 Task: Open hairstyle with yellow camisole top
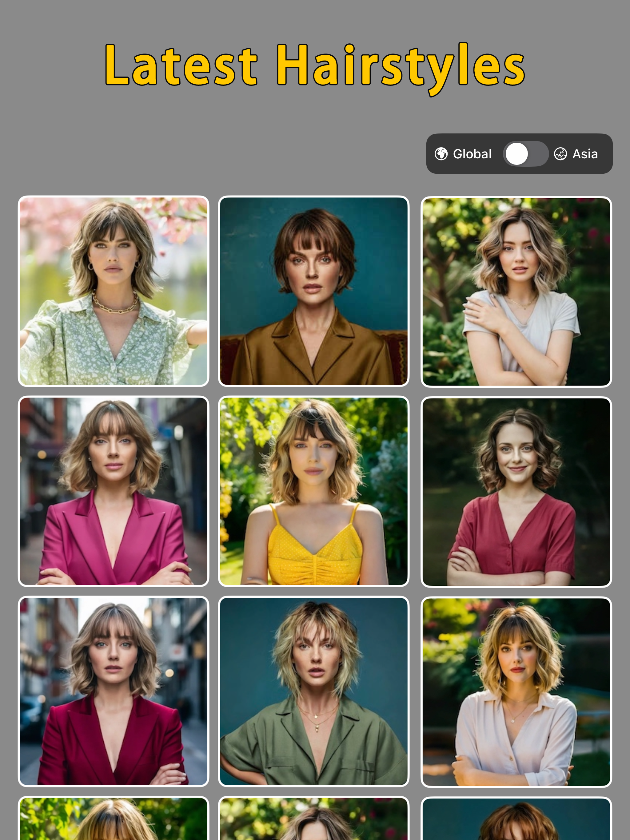(x=313, y=491)
